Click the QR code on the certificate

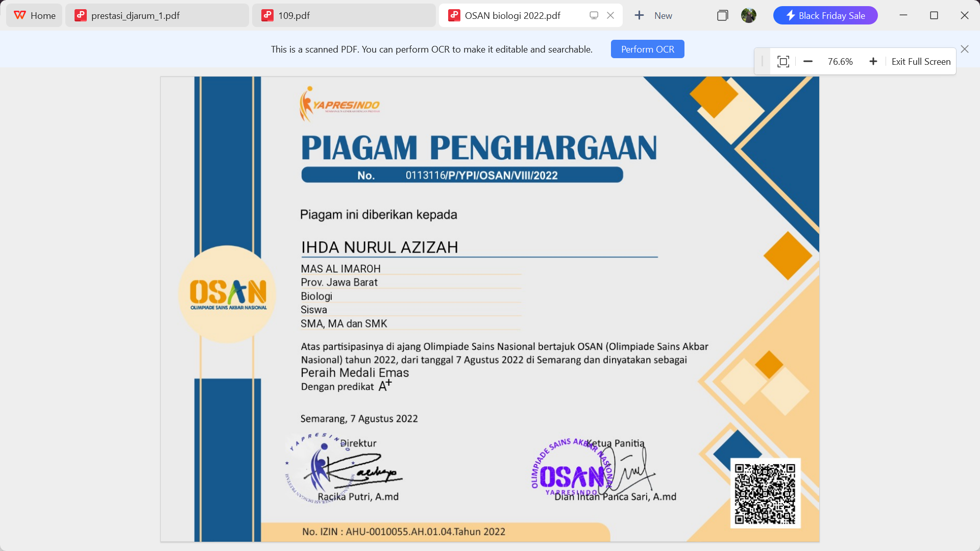(x=765, y=493)
